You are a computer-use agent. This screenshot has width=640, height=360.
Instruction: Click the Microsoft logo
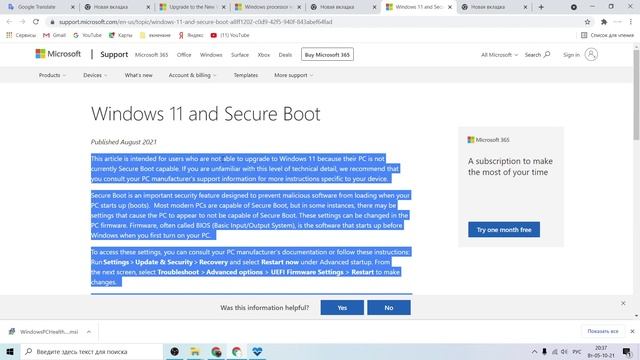click(x=58, y=54)
